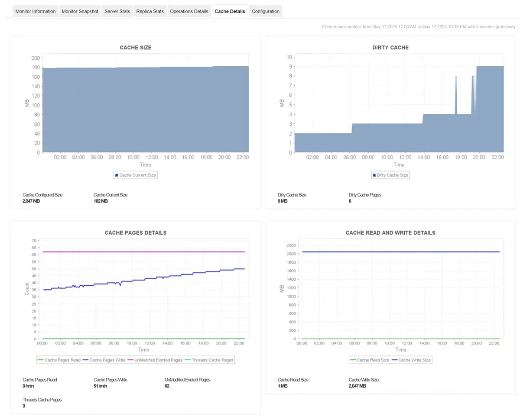Hide the Dirty Cache Size series
The width and height of the screenshot is (520, 420).
click(x=390, y=175)
